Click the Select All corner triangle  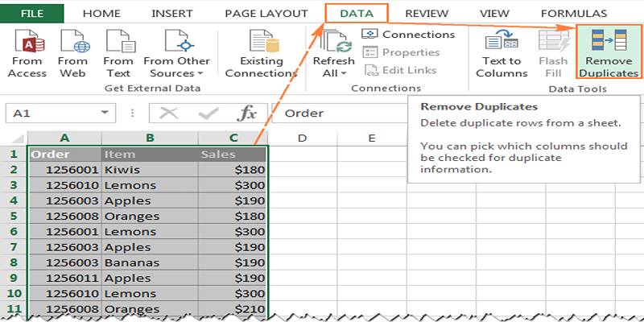pos(16,138)
